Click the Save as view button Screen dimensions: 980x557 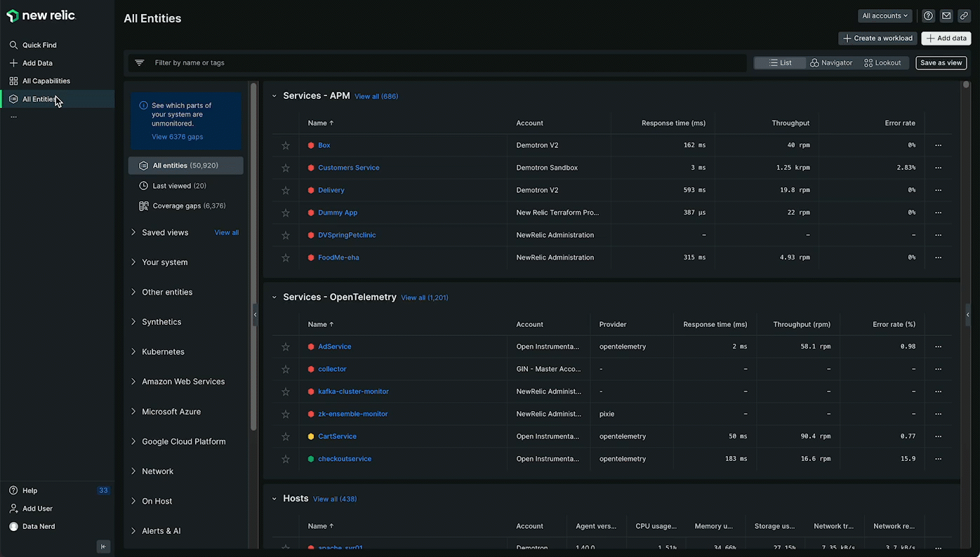tap(941, 63)
